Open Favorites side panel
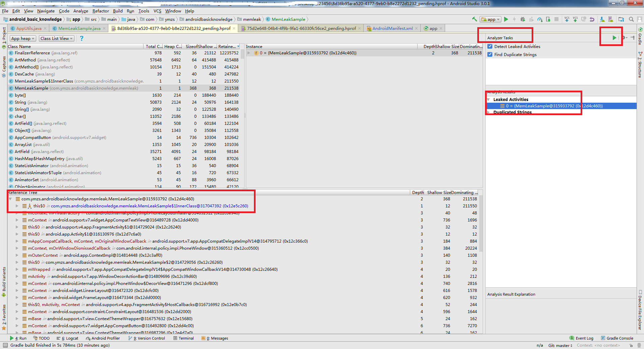The width and height of the screenshot is (644, 349). point(4,317)
